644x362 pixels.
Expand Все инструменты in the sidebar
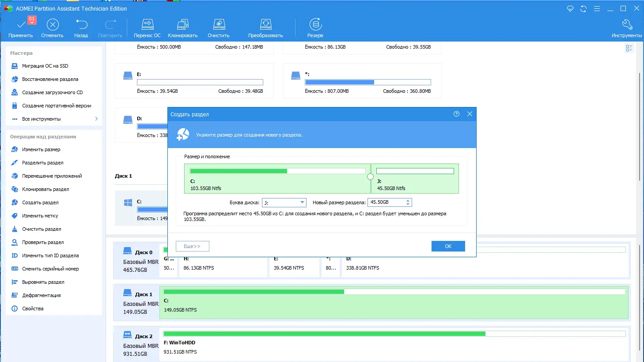tap(54, 119)
